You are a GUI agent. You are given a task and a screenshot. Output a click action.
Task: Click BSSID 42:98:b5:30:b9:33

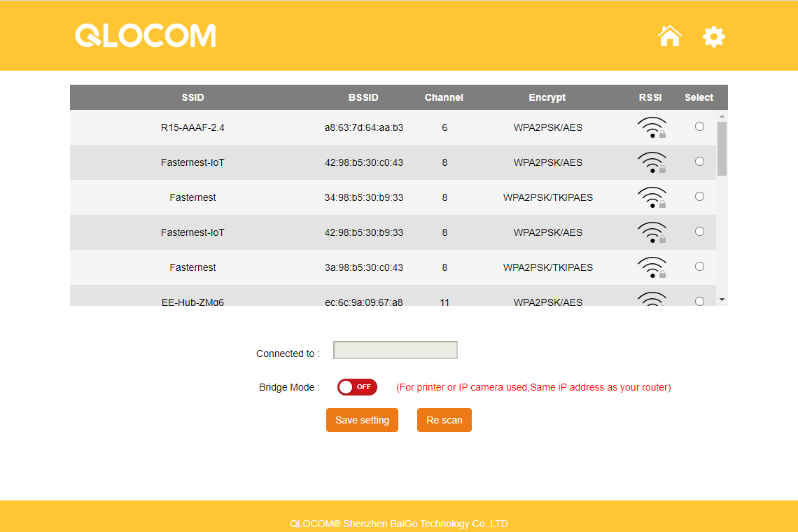[364, 232]
